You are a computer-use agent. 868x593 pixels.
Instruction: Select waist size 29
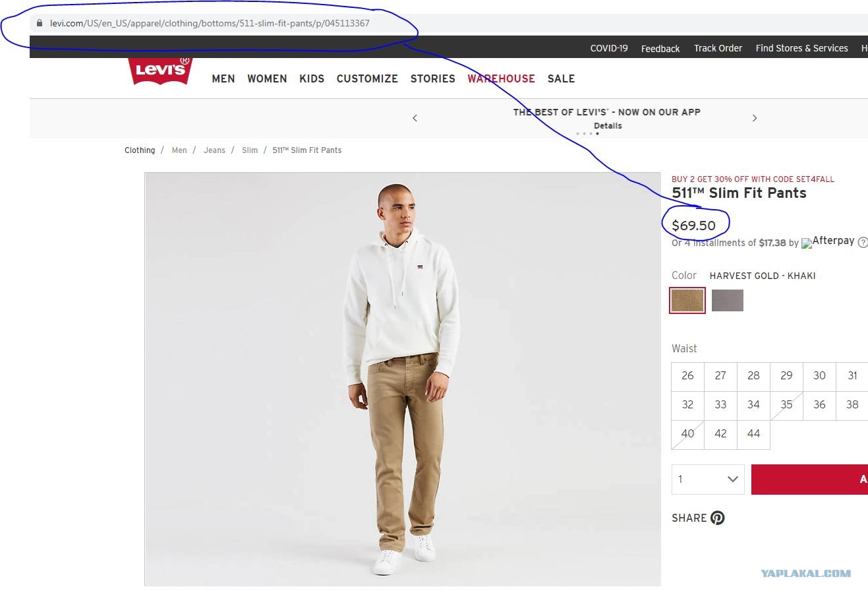tap(786, 376)
